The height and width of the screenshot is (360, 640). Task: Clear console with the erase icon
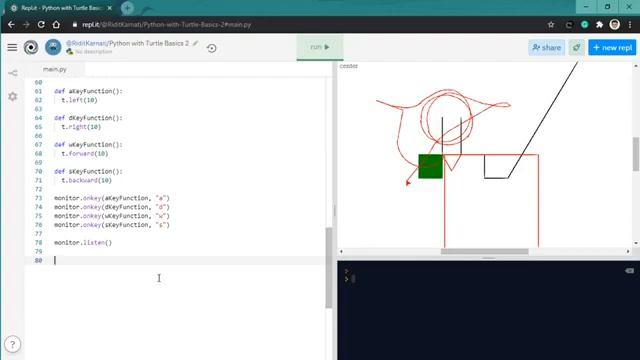click(629, 271)
